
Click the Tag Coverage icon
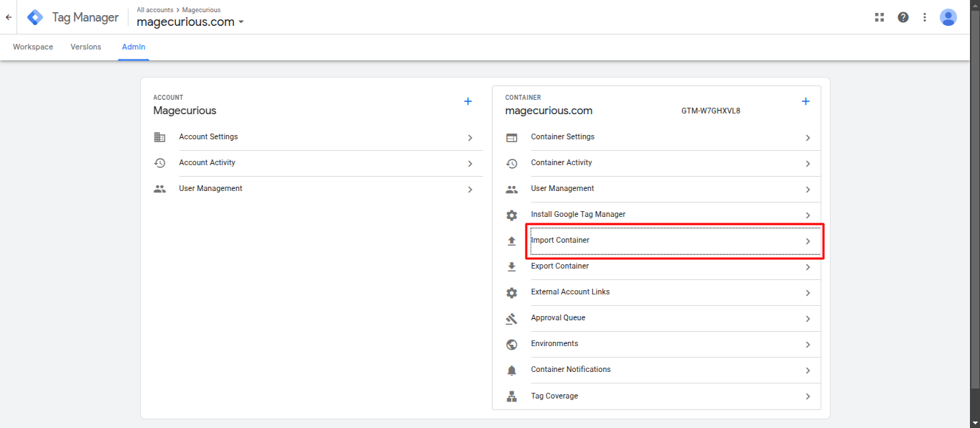511,395
